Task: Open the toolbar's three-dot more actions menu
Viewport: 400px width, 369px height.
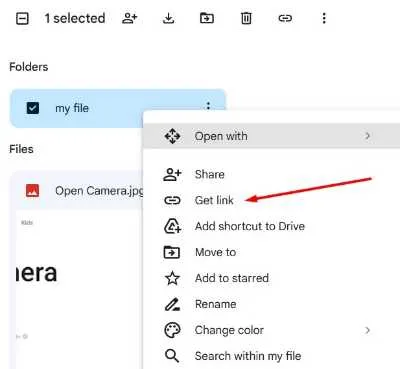Action: click(324, 18)
